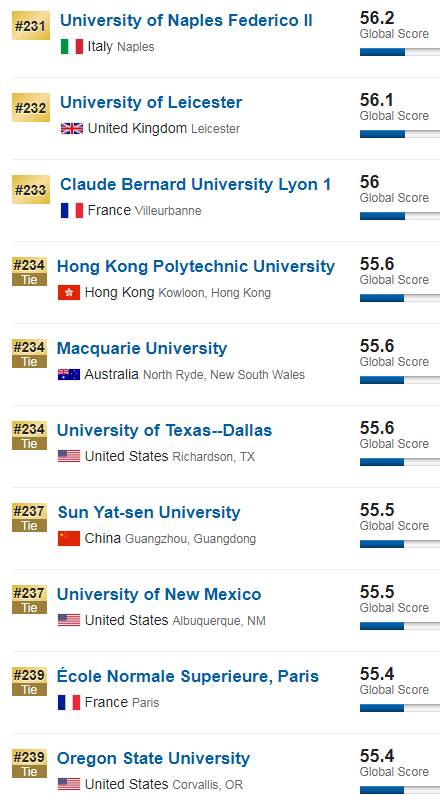The image size is (448, 810).
Task: Click the US flag for Oregon State
Action: [69, 784]
